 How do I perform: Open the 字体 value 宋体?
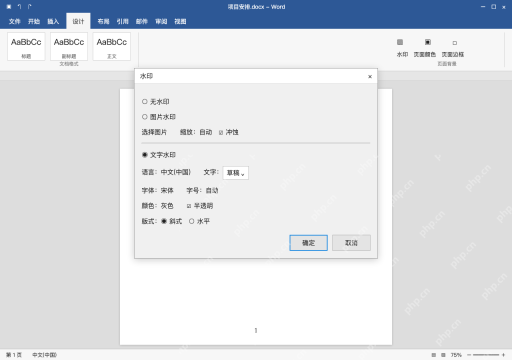[x=167, y=190]
